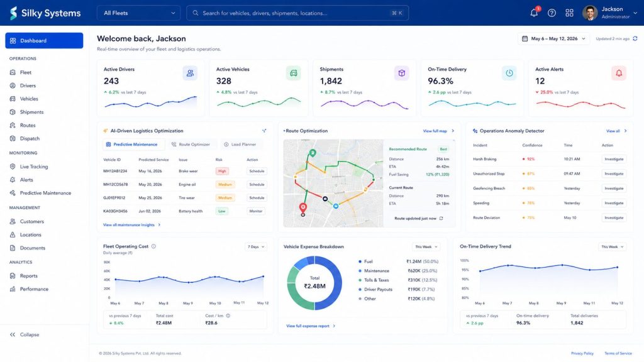This screenshot has height=362, width=644.
Task: Click the search magnifier icon
Action: (x=196, y=13)
